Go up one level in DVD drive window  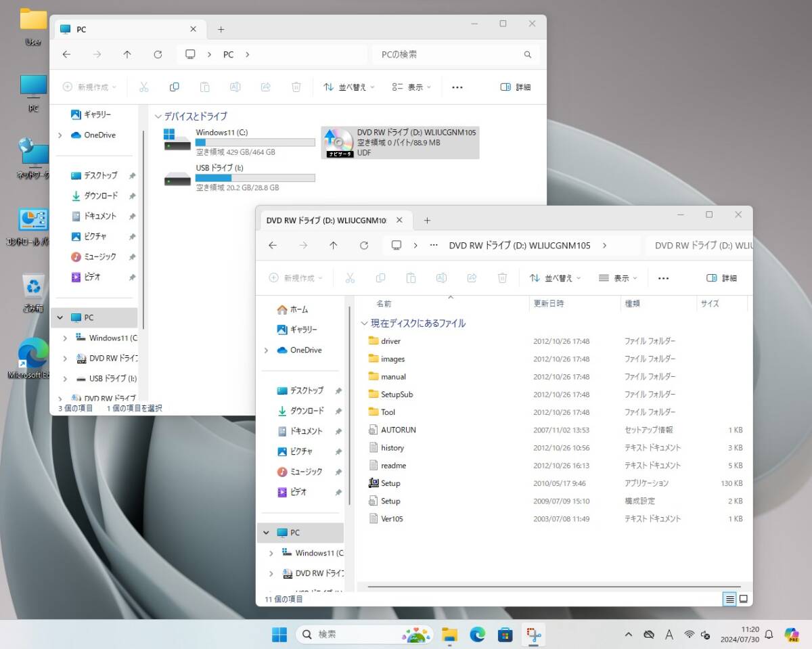[x=334, y=245]
